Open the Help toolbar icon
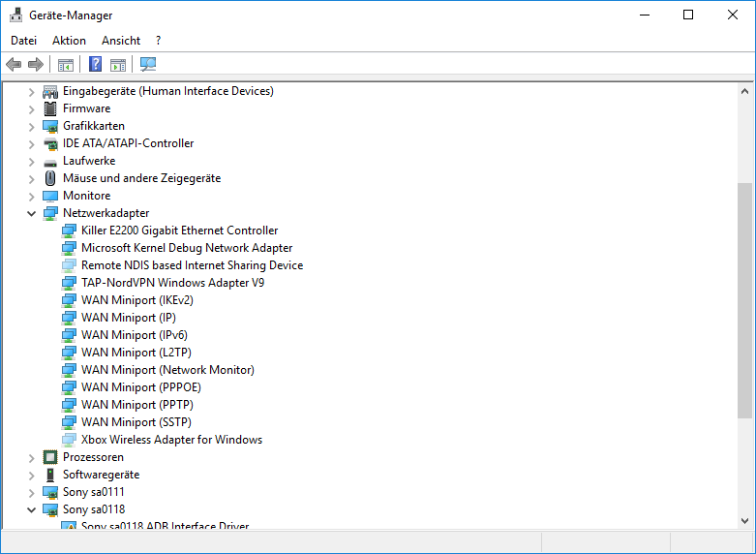 click(x=96, y=64)
